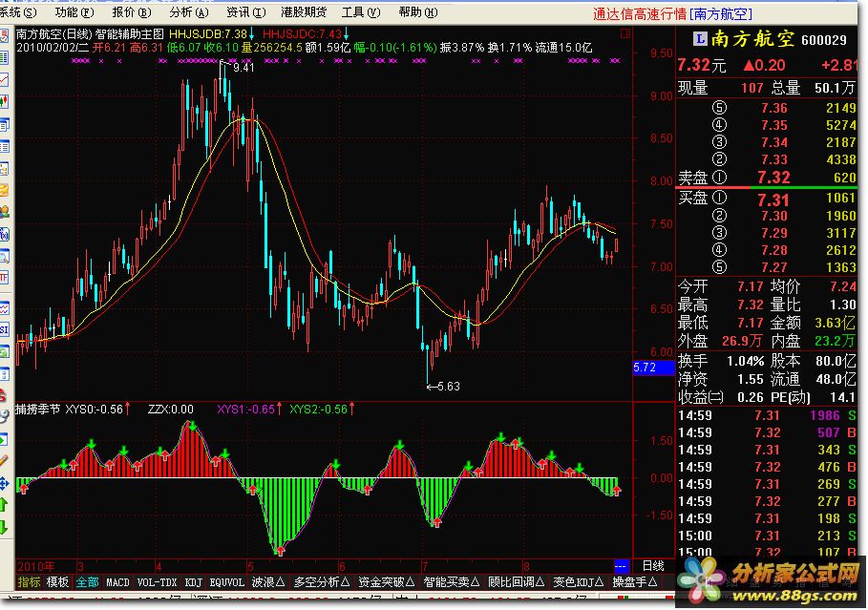Open the 工具(V) menu
The image size is (868, 610).
click(x=361, y=12)
